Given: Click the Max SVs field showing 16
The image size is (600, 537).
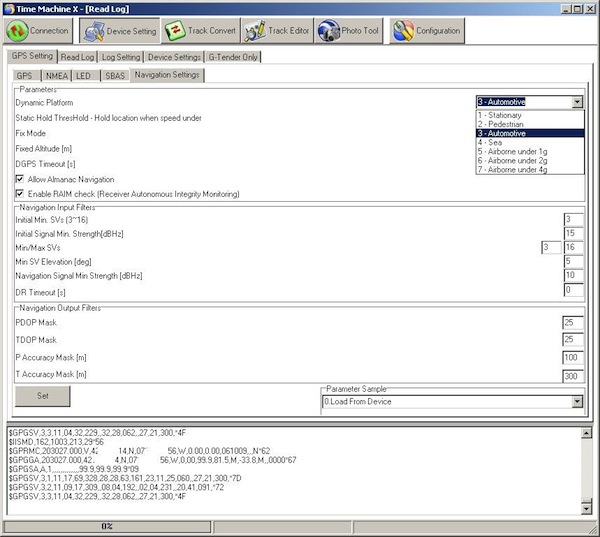Looking at the screenshot, I should (x=573, y=247).
